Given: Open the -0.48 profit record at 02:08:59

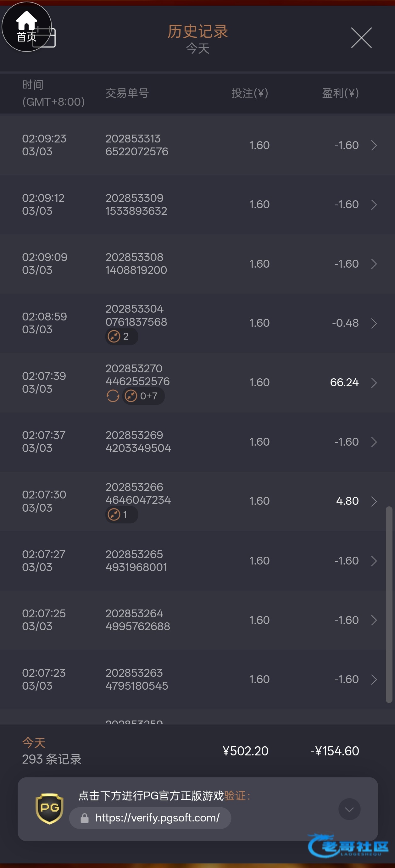Looking at the screenshot, I should coord(345,323).
